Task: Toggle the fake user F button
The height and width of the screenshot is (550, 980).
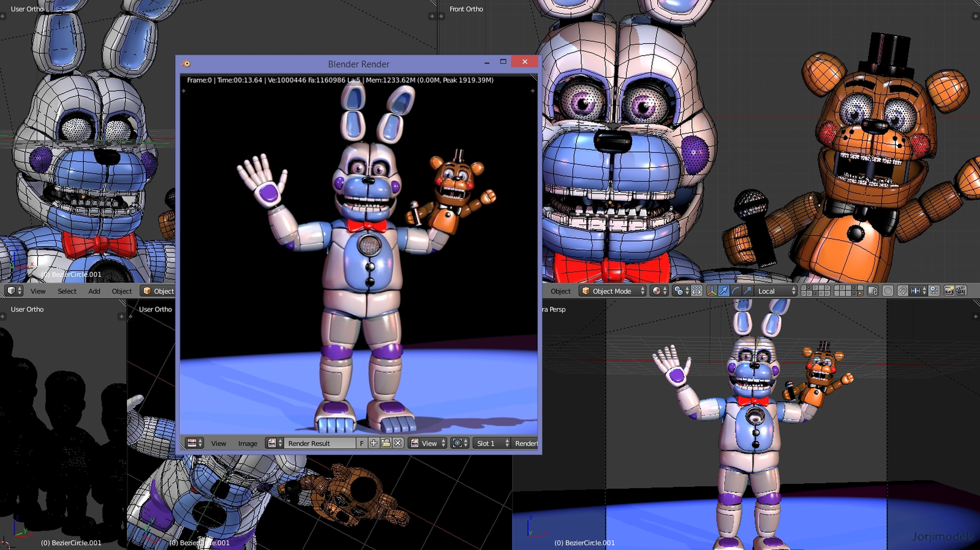Action: 361,443
